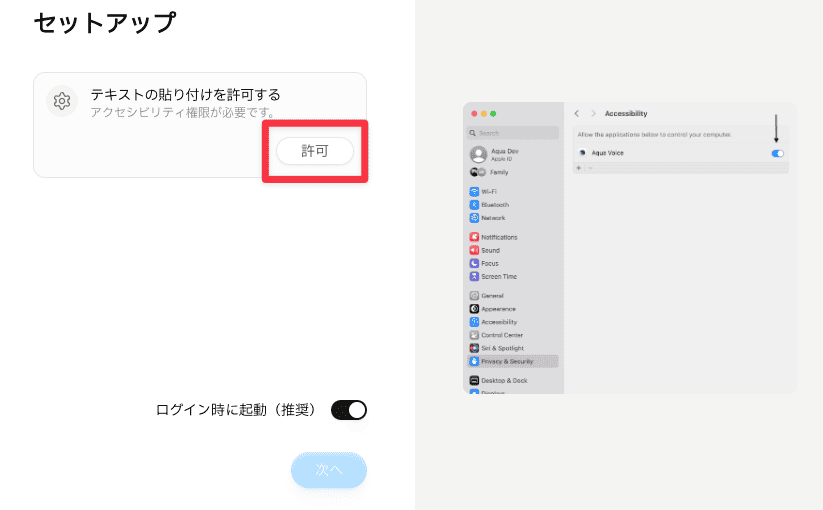Click the アクセシビリティ権限が必要です text
This screenshot has height=510, width=823.
coord(183,112)
